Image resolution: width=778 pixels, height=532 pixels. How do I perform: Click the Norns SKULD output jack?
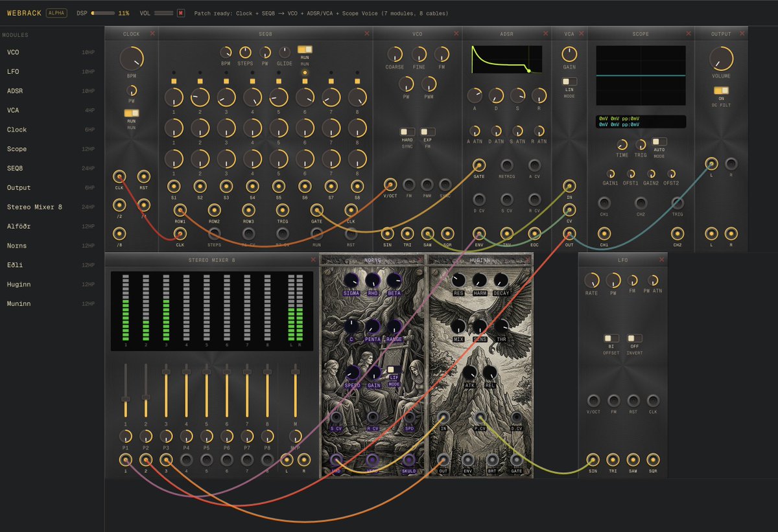pyautogui.click(x=409, y=459)
